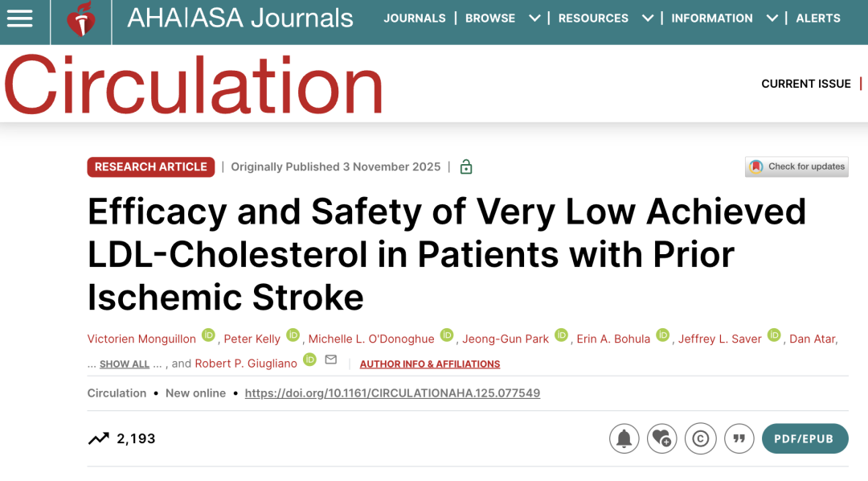The width and height of the screenshot is (868, 481).
Task: Click the article metrics trending graph icon
Action: point(98,438)
